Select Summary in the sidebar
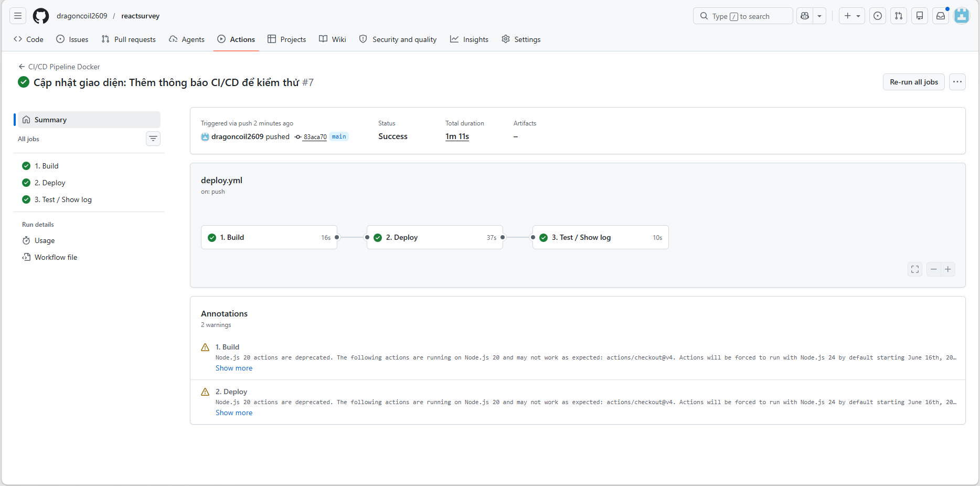Screen dimensions: 980x486 (89, 120)
